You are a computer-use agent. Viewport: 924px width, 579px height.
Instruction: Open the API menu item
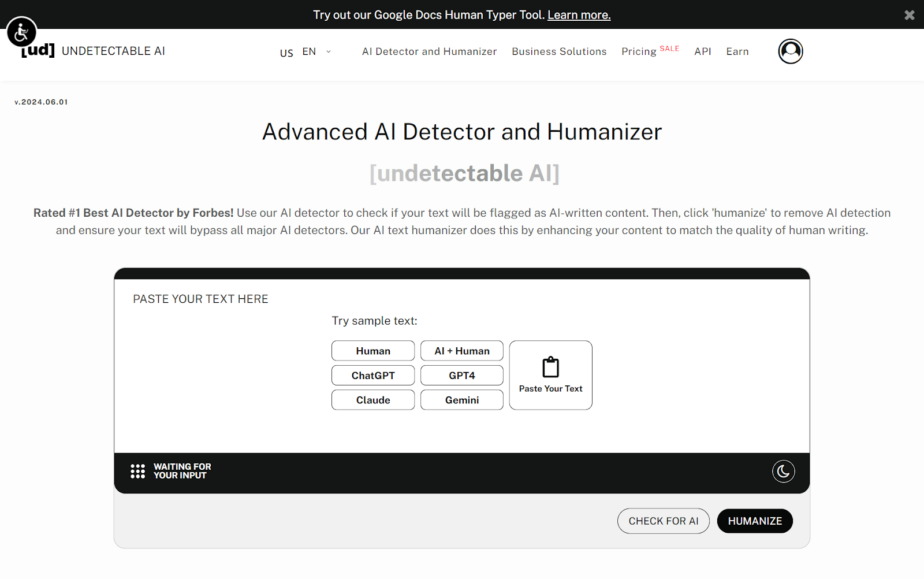(x=703, y=51)
